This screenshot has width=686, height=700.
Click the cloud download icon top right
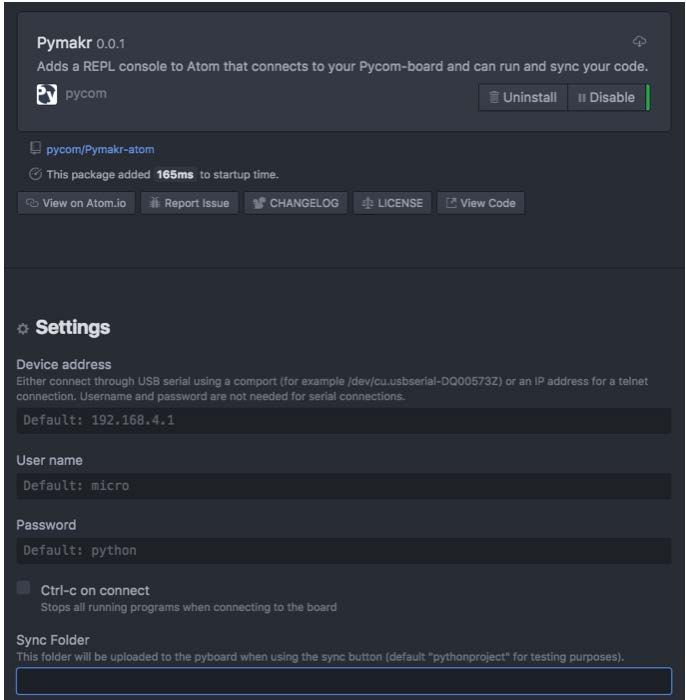click(x=639, y=42)
